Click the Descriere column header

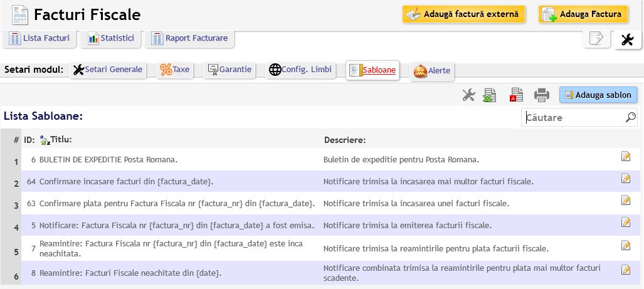pyautogui.click(x=345, y=140)
